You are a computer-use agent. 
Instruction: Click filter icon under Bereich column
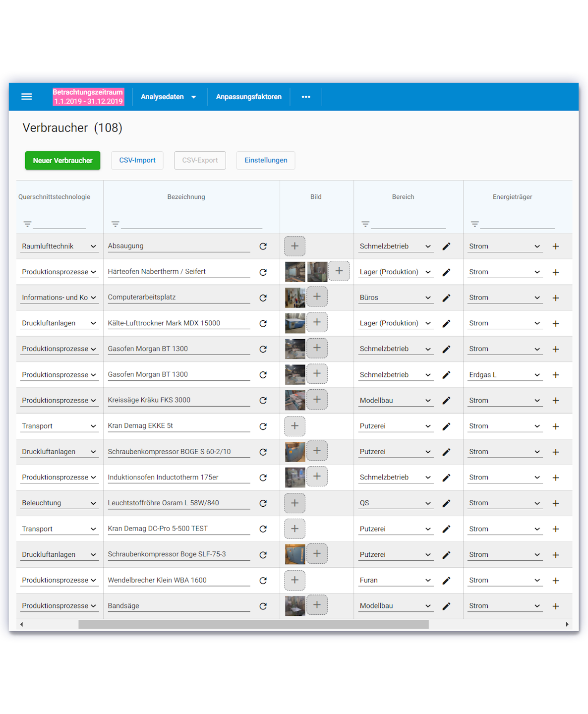[365, 224]
